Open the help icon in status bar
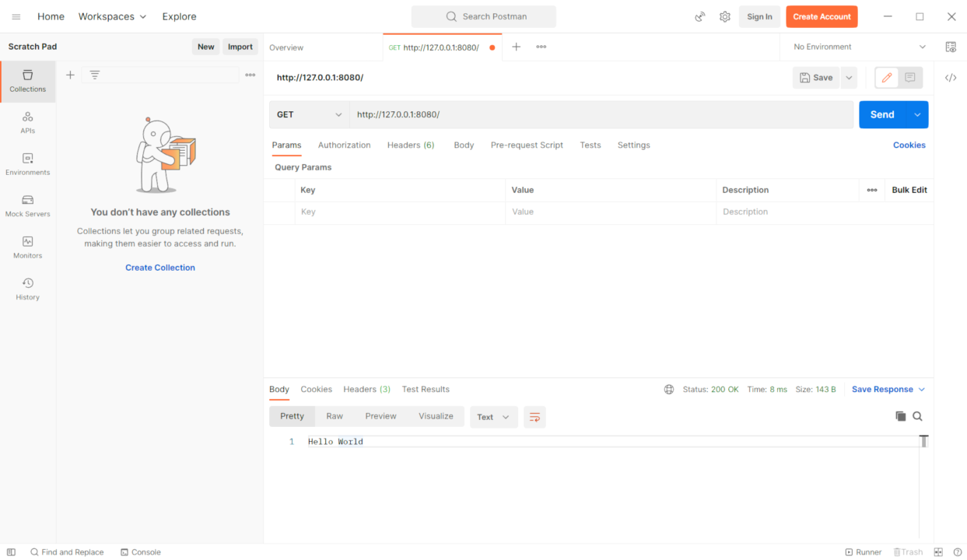This screenshot has width=967, height=560. 958,552
